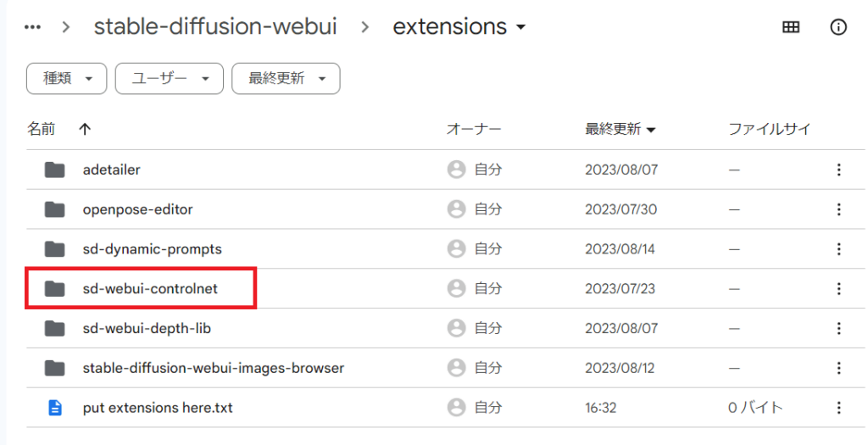The height and width of the screenshot is (445, 868).
Task: Open more actions for adetailer folder
Action: [838, 170]
